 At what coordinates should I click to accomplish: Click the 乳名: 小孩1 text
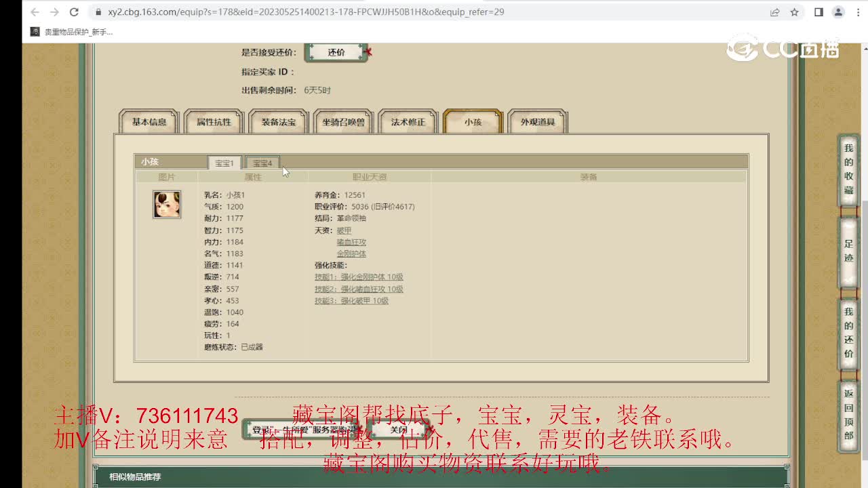pos(224,195)
